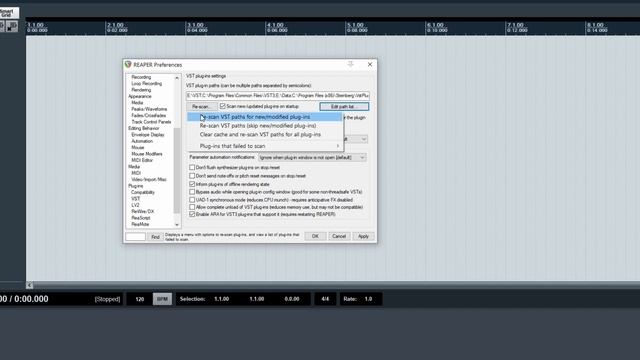This screenshot has width=640, height=360.
Task: Click the down arrow of preferences tree scrollbar
Action: 177,224
